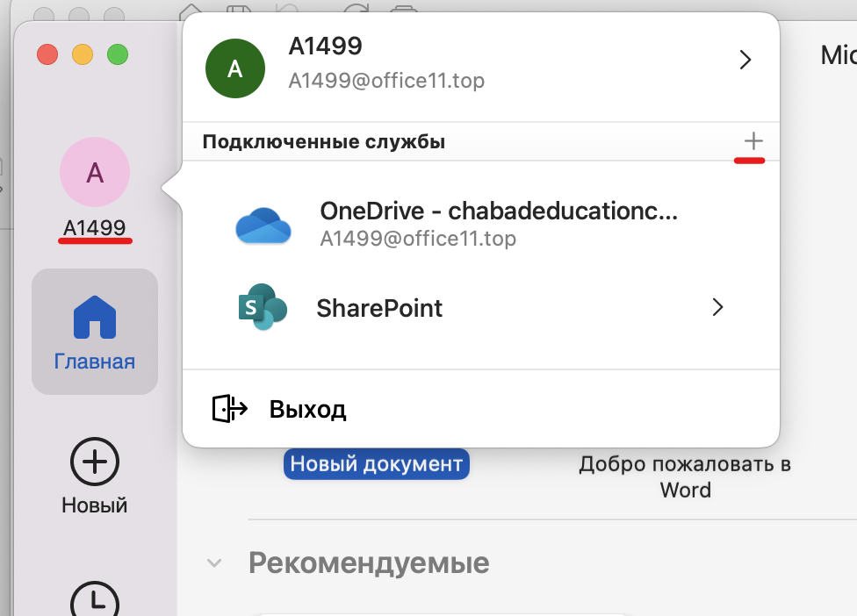857x616 pixels.
Task: Expand the A1499 account details chevron
Action: [745, 60]
